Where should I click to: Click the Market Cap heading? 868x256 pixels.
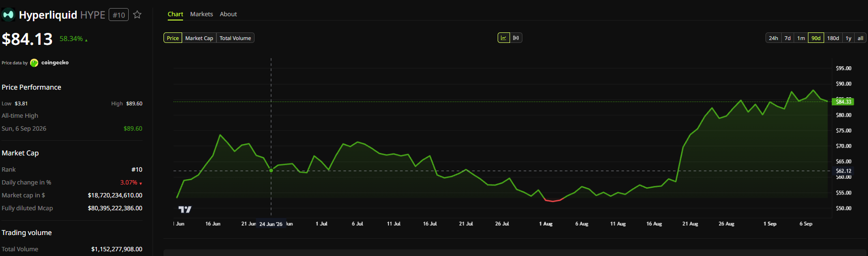[20, 153]
